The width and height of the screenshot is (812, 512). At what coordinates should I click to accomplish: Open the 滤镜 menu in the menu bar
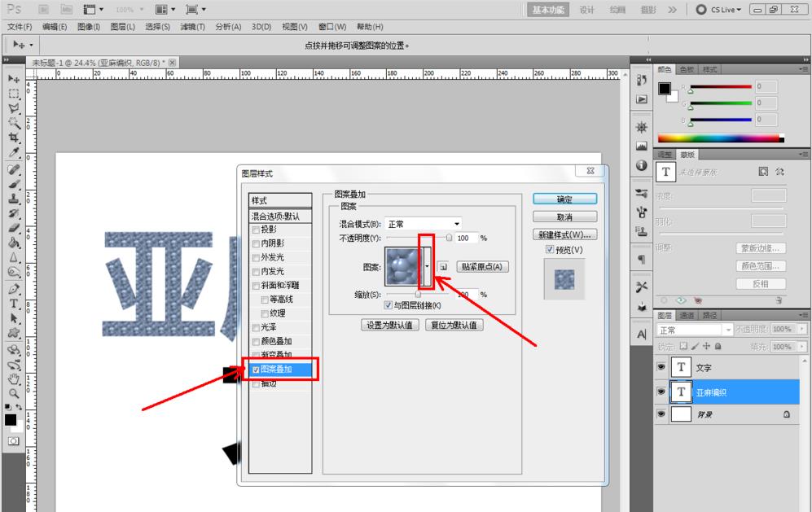coord(192,26)
